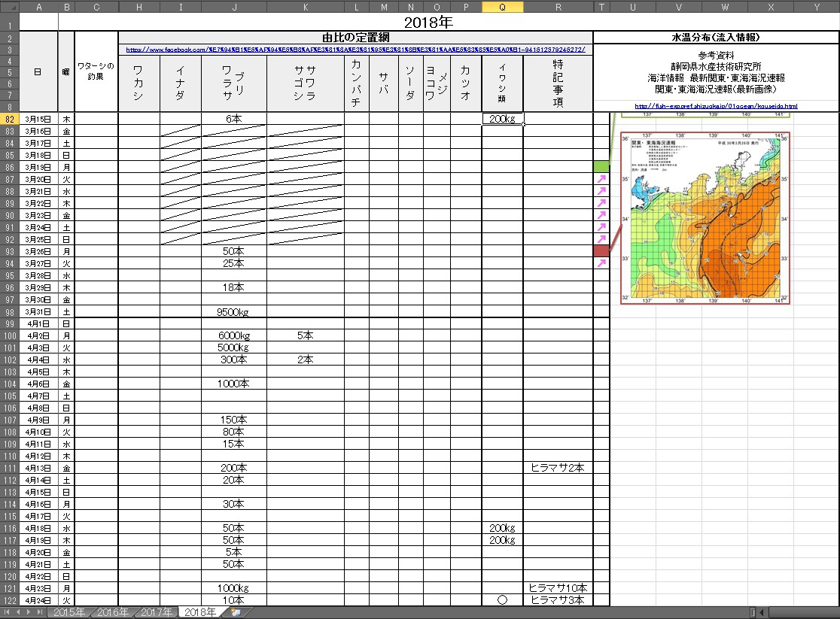Select the 150本 cell on 4月9日

(234, 420)
